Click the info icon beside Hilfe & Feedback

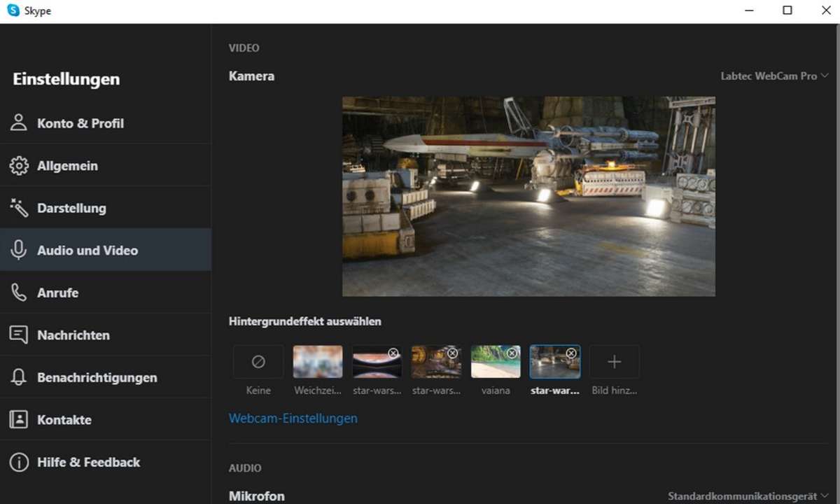(19, 462)
